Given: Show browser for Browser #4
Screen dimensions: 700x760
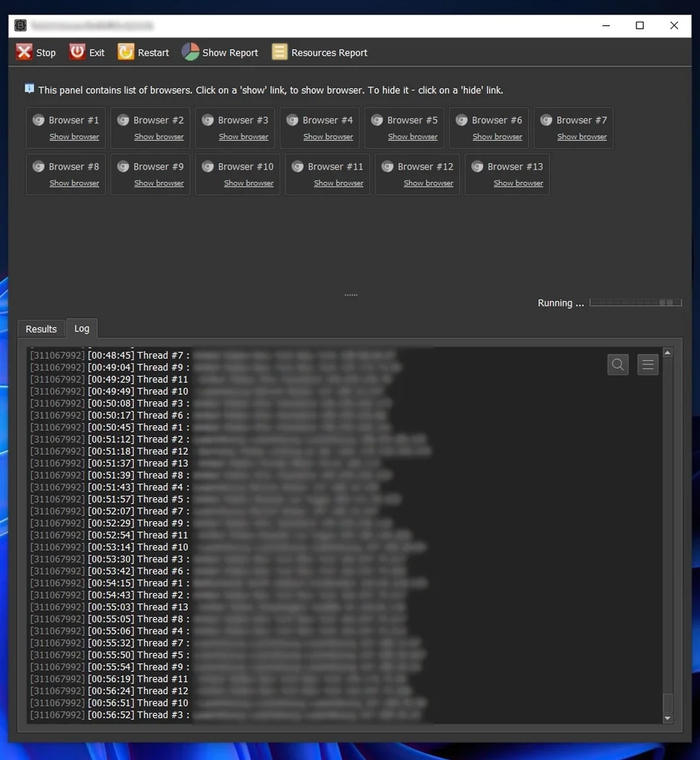Looking at the screenshot, I should click(328, 136).
